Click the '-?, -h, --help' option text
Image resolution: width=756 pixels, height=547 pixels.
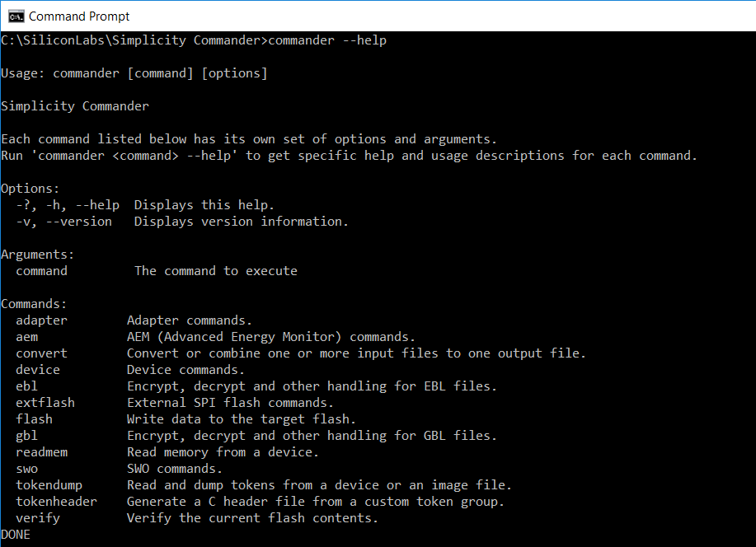point(68,205)
